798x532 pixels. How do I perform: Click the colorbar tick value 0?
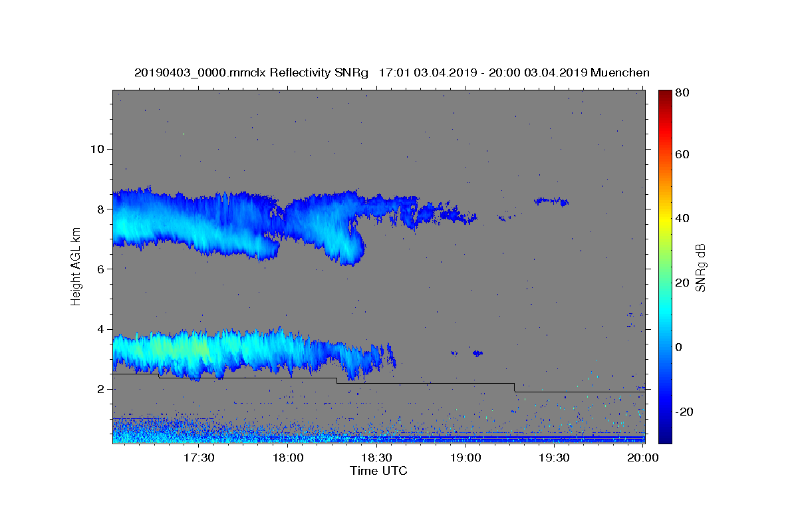tap(680, 348)
